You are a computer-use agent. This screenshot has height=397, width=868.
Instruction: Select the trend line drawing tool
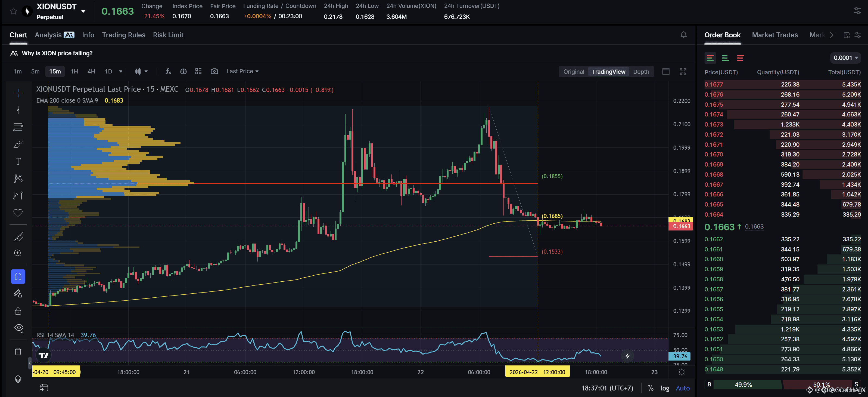pos(18,110)
